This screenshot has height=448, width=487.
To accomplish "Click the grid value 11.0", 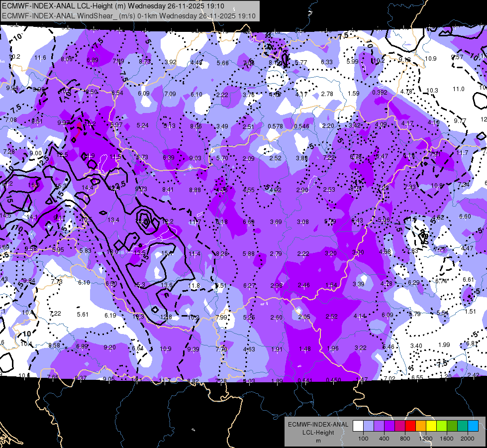I will click(459, 89).
